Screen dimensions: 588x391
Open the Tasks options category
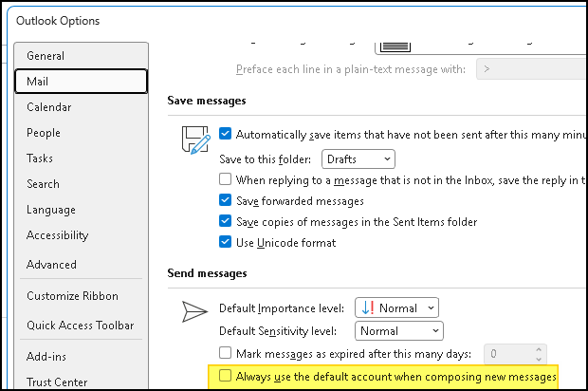click(81, 158)
